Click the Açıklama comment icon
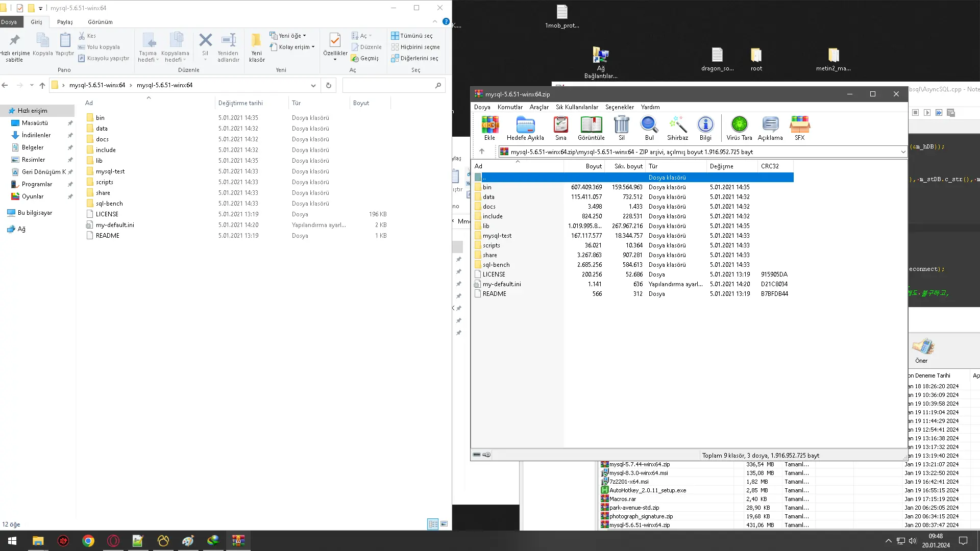Viewport: 980px width, 551px height. [x=770, y=128]
